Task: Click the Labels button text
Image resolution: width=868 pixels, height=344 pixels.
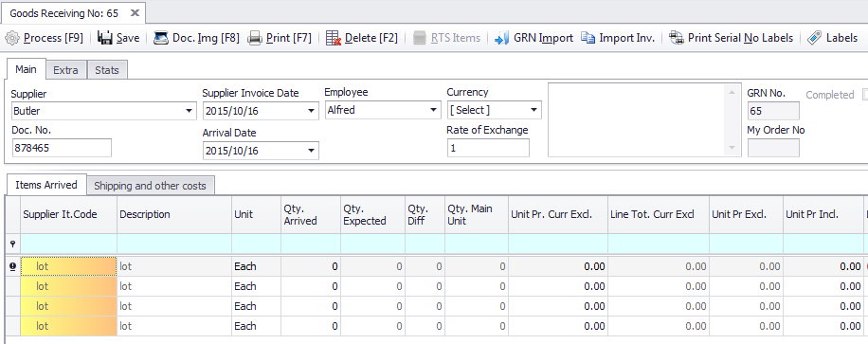Action: (x=842, y=38)
